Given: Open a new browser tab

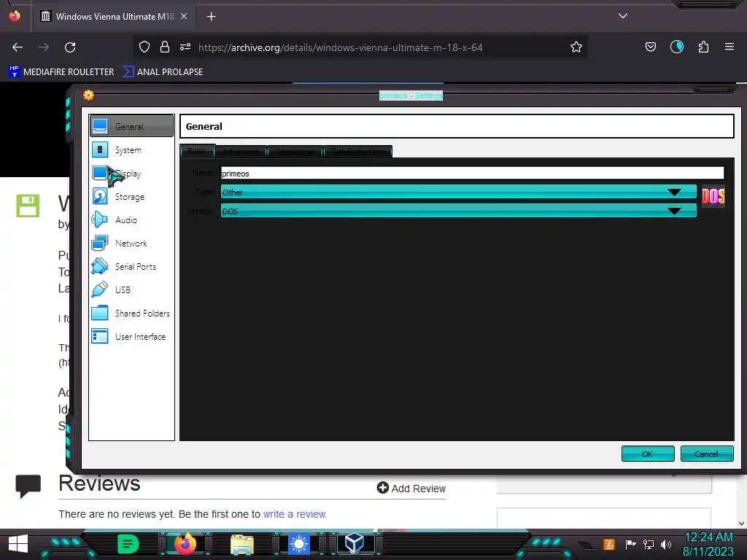Looking at the screenshot, I should click(211, 17).
